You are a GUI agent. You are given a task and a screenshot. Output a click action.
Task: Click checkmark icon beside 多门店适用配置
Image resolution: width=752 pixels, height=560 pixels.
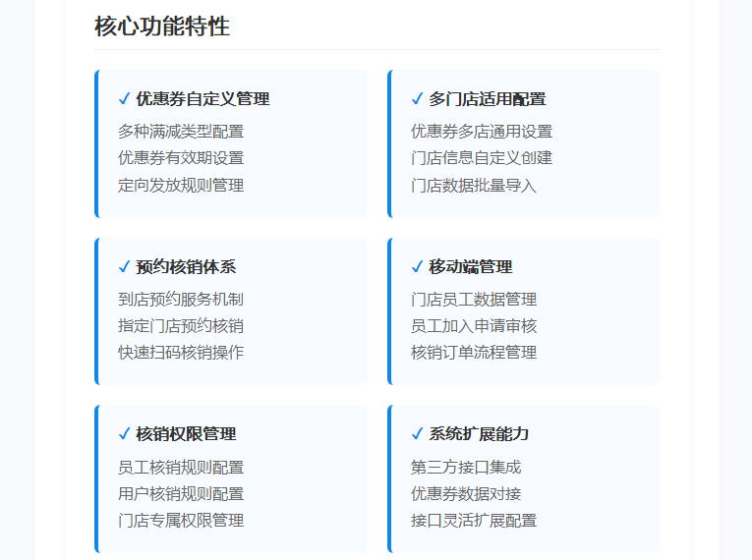click(417, 99)
